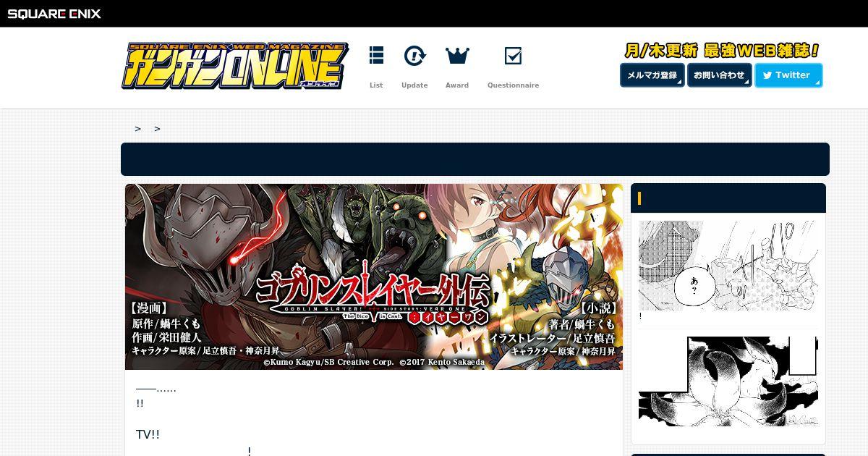Open the Twitter button
Viewport: 868px width, 456px height.
(788, 75)
